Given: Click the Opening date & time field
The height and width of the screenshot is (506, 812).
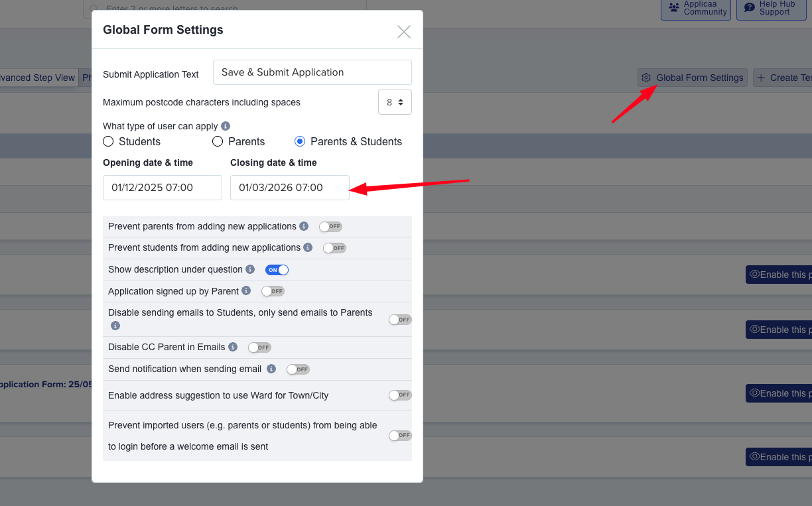Looking at the screenshot, I should click(163, 188).
